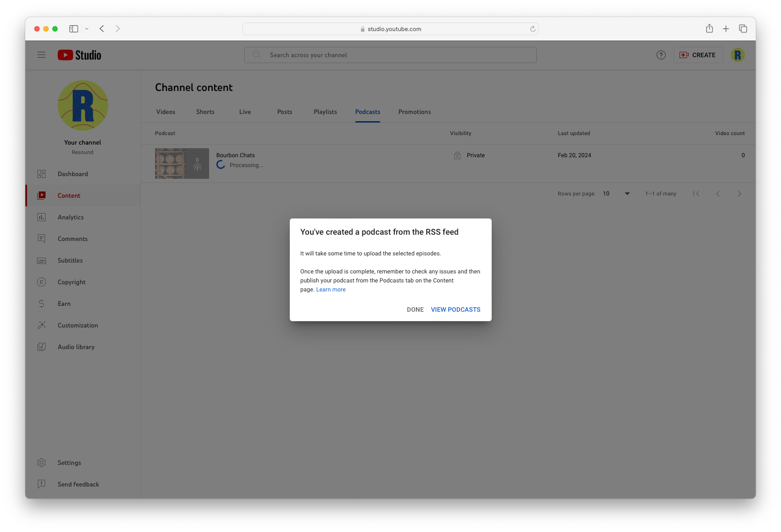Open the Analytics sidebar icon
This screenshot has width=781, height=532.
tap(41, 217)
